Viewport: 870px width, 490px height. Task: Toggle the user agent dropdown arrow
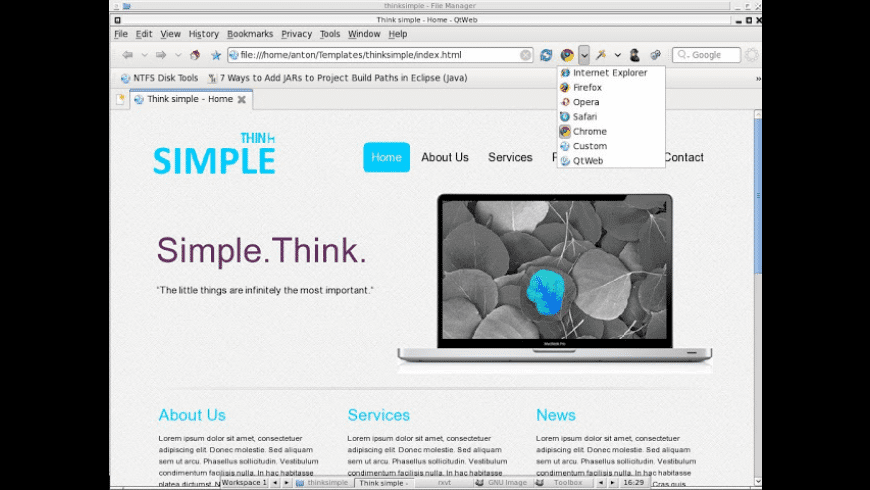tap(584, 55)
